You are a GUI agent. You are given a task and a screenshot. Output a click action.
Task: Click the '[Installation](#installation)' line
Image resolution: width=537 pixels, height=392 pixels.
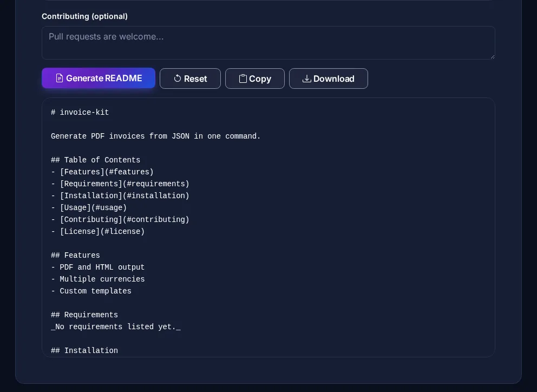(x=120, y=195)
